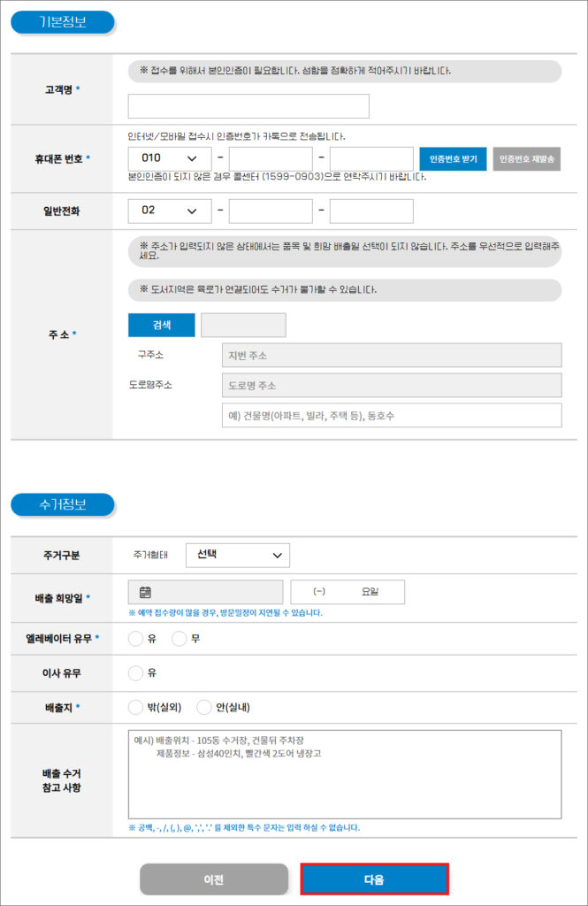Click the detailed address field for 건물명

pos(392,416)
